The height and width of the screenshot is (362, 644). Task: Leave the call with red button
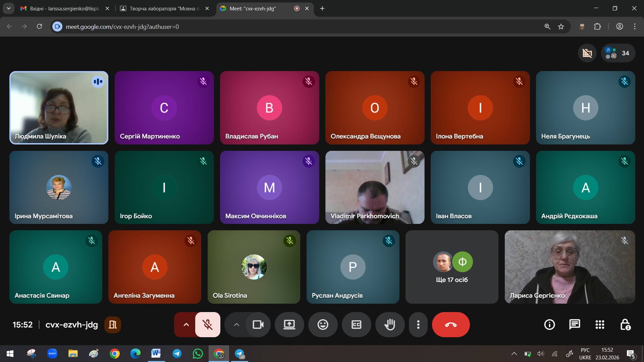click(x=450, y=324)
